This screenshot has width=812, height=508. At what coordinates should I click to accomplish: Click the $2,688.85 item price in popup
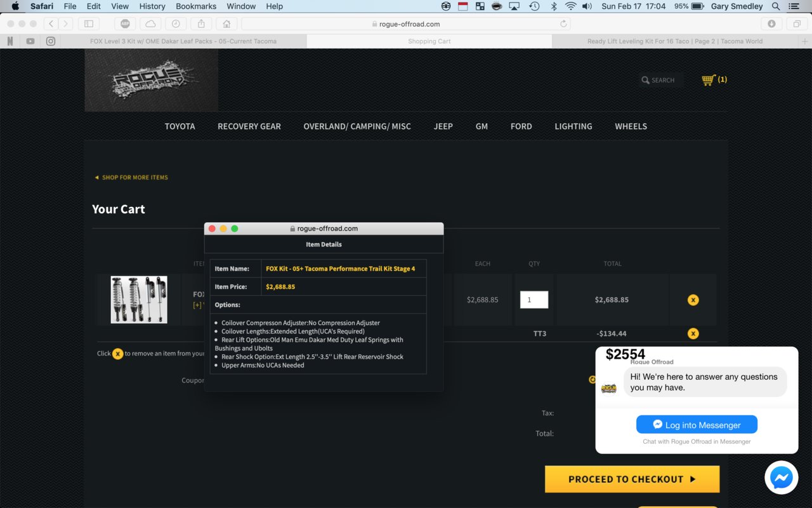[280, 286]
